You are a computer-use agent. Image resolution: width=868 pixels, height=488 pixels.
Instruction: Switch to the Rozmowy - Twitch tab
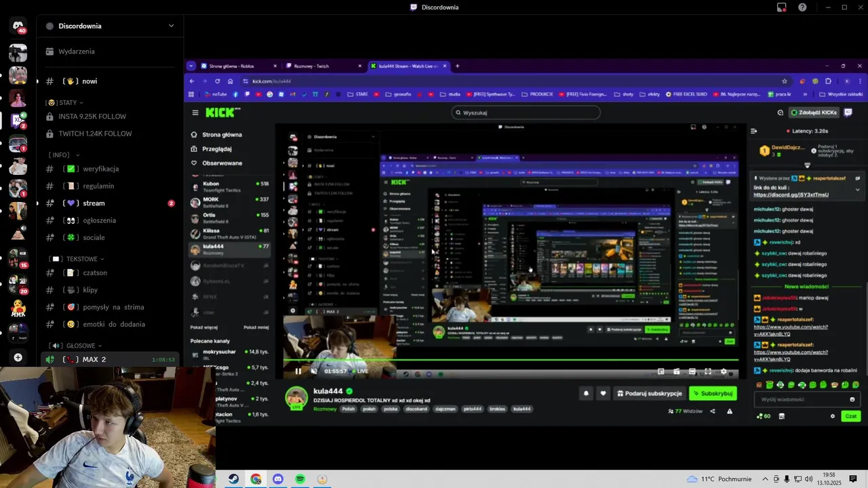point(324,66)
